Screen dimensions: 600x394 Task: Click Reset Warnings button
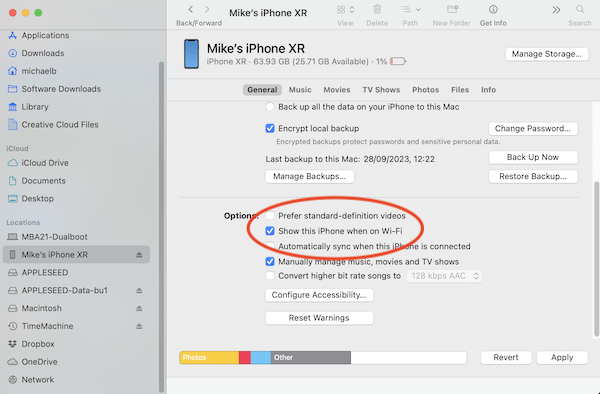click(x=319, y=318)
